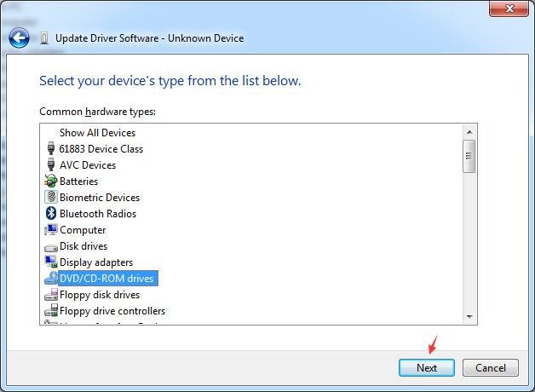
Task: Click the 61883 Device Class icon
Action: pyautogui.click(x=50, y=149)
